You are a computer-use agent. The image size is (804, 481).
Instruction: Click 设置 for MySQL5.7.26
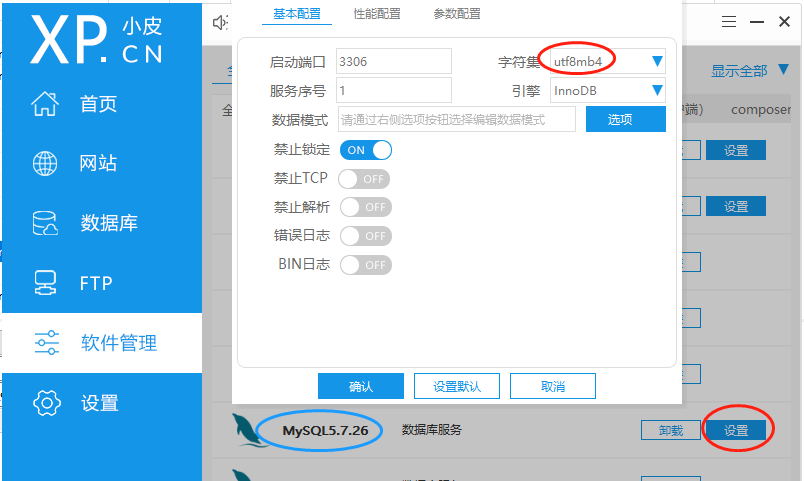[x=736, y=430]
